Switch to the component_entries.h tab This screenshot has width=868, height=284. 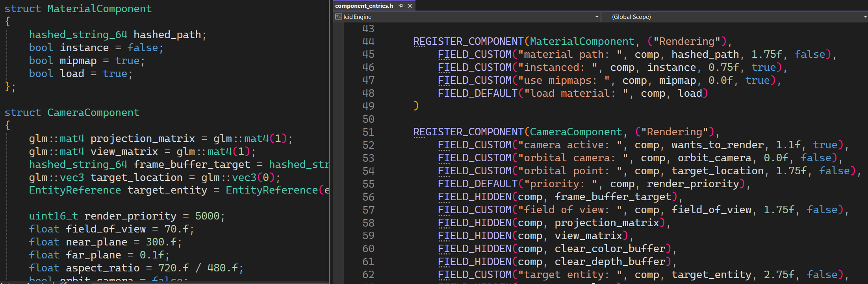point(364,6)
